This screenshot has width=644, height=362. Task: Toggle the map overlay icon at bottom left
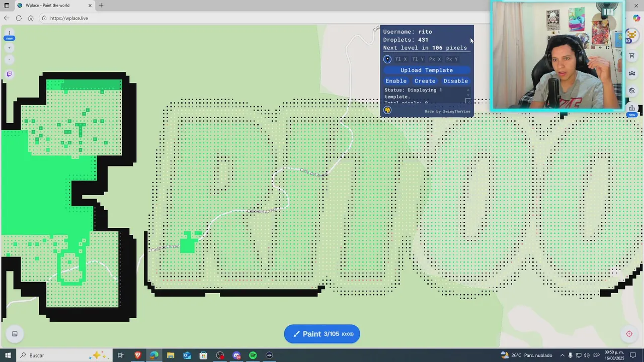[x=15, y=334]
